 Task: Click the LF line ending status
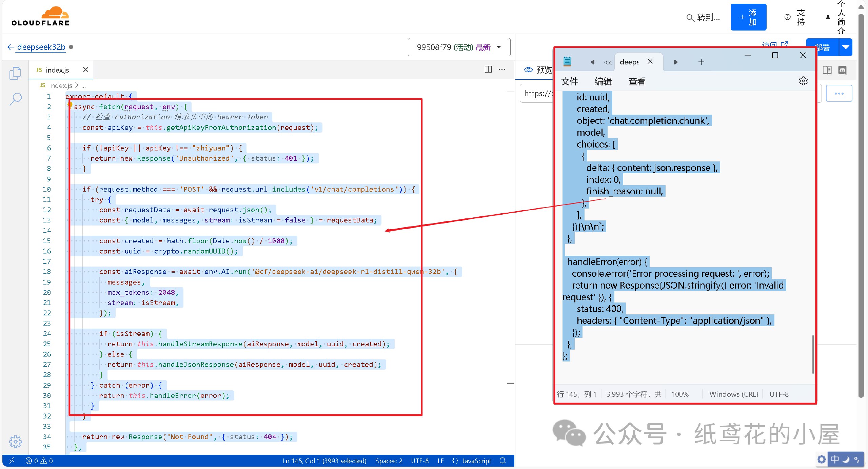(x=440, y=461)
